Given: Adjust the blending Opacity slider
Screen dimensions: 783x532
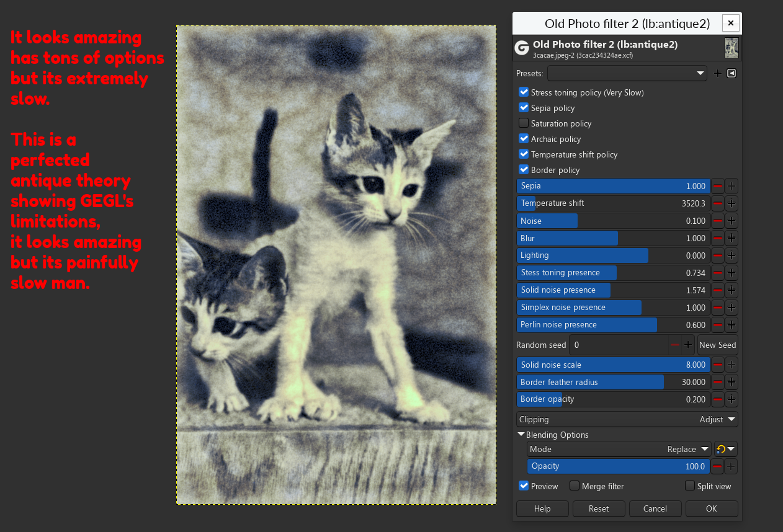Looking at the screenshot, I should [619, 466].
